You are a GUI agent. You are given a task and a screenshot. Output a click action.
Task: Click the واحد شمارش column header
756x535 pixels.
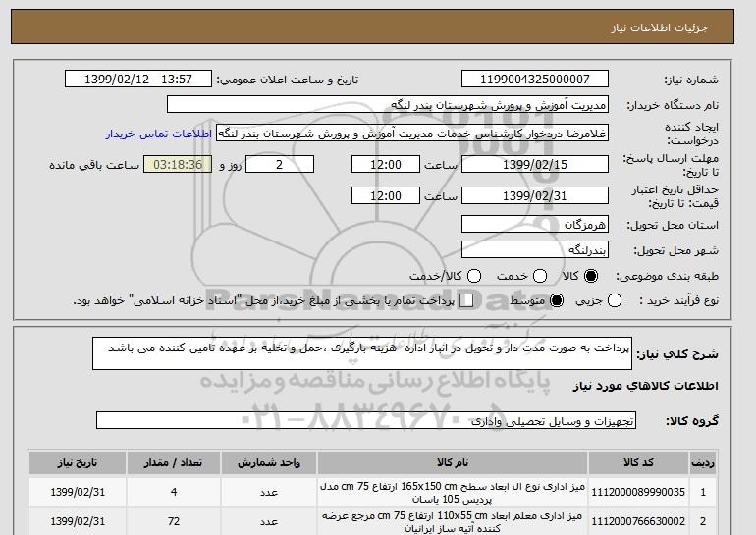(x=269, y=462)
